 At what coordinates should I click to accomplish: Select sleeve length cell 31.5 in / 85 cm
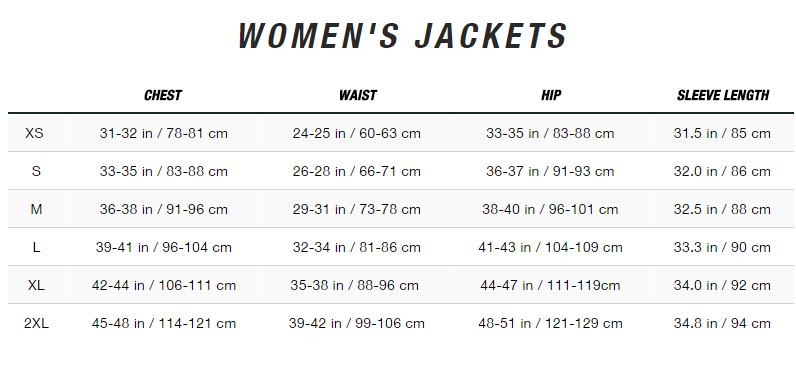pos(722,133)
